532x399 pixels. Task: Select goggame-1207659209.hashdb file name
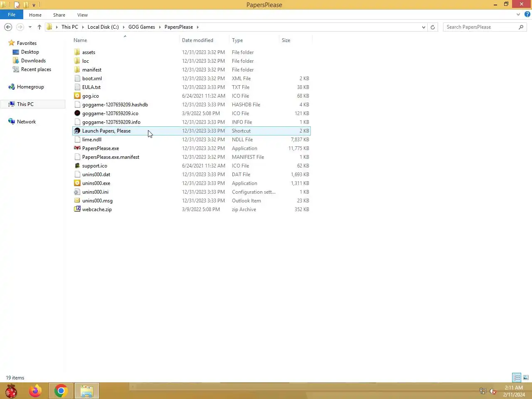(115, 105)
